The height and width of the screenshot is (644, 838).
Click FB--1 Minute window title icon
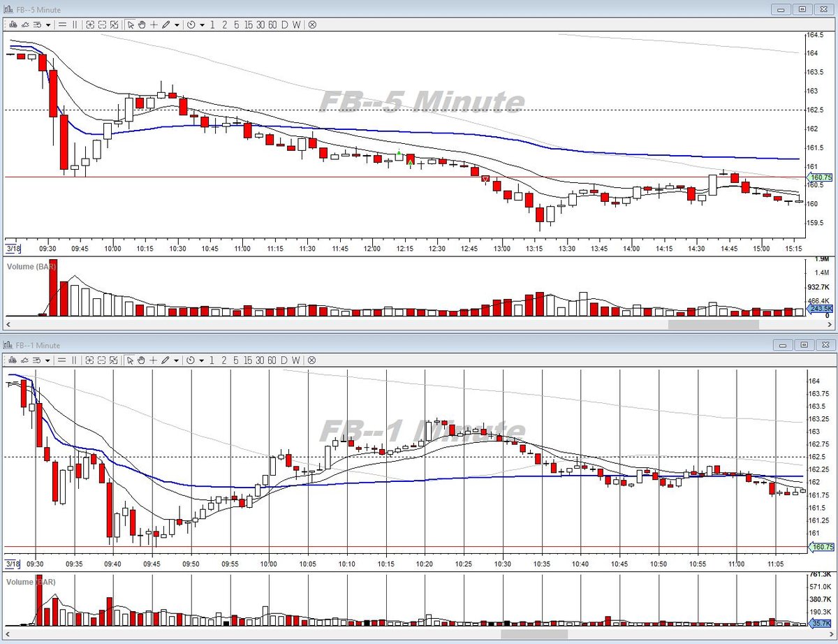coord(8,345)
